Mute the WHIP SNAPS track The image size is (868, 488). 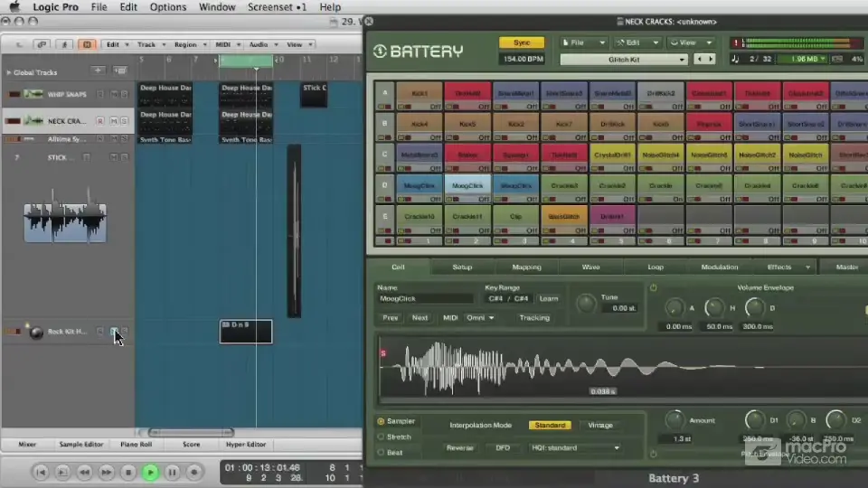pyautogui.click(x=114, y=94)
